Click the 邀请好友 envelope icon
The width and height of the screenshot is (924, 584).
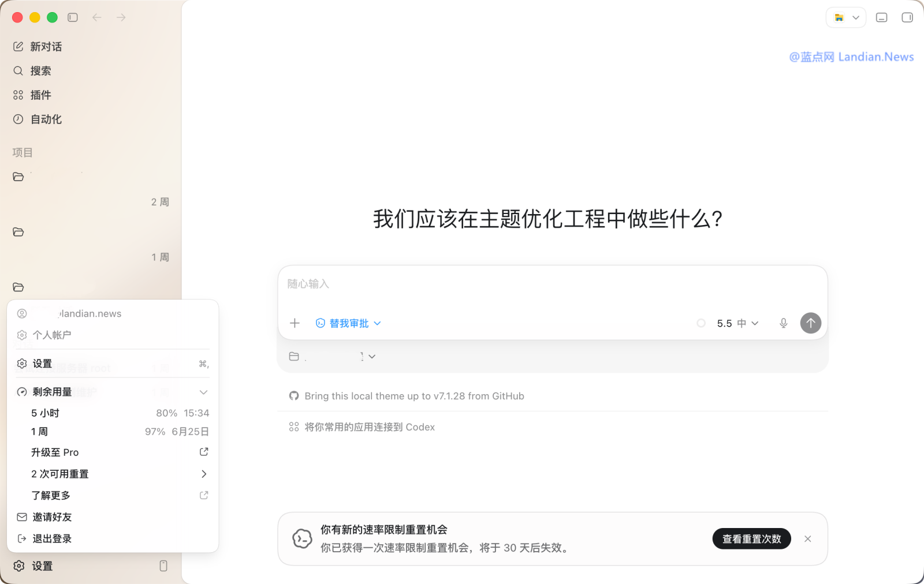point(22,517)
